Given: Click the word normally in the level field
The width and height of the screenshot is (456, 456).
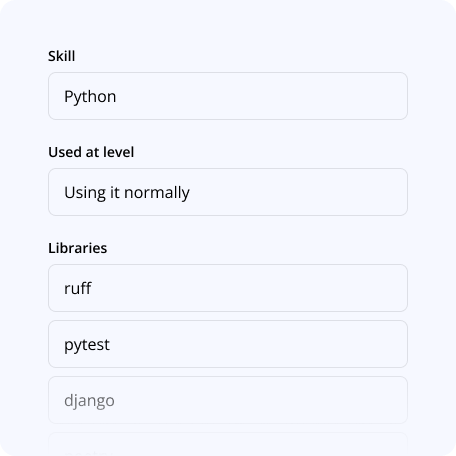Looking at the screenshot, I should (157, 193).
